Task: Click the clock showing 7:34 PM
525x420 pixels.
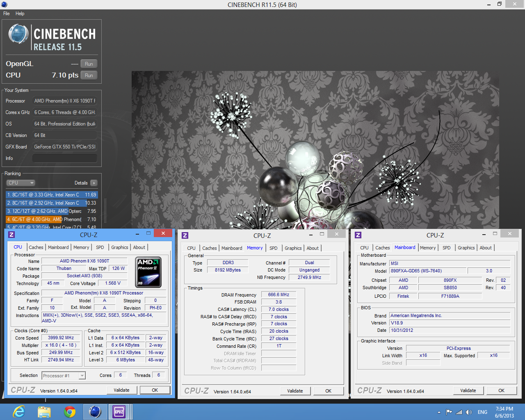Action: [504, 409]
